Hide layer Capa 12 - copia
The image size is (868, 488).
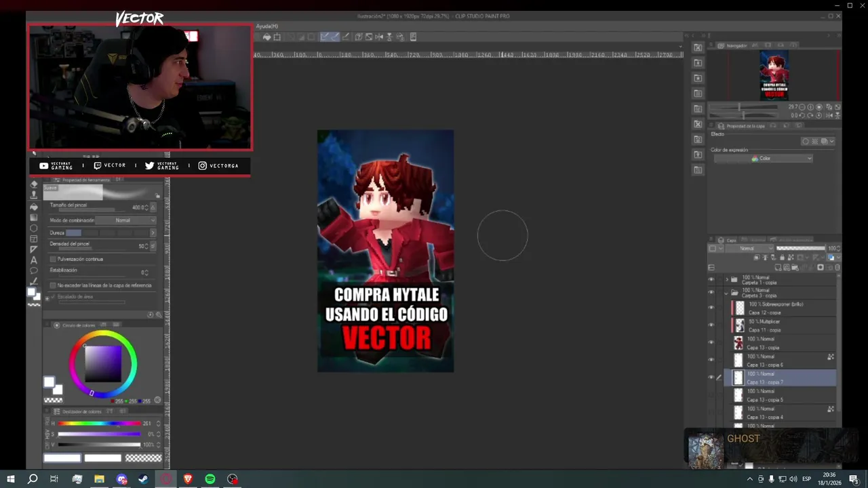(x=711, y=308)
